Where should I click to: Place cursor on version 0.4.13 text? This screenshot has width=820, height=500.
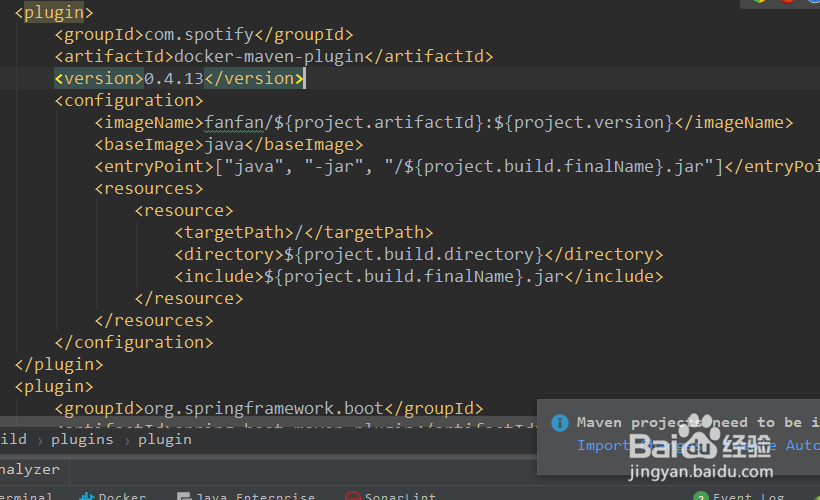point(175,78)
